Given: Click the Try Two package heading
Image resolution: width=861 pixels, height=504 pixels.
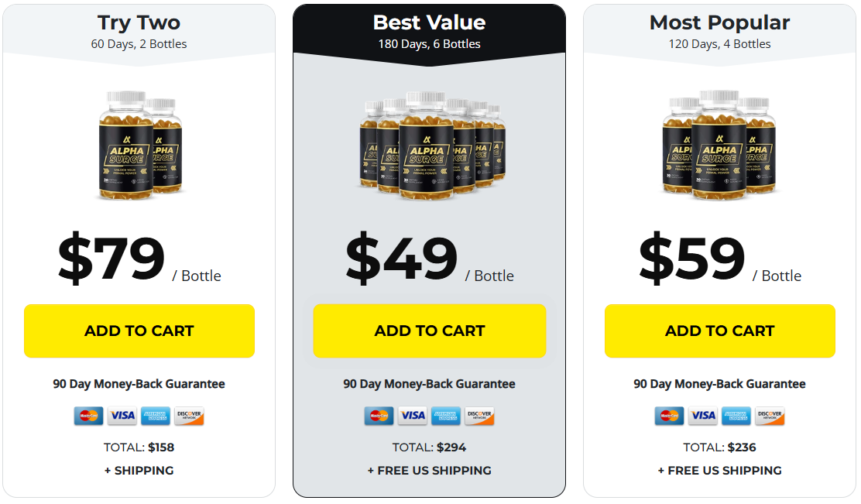Looking at the screenshot, I should [x=139, y=22].
